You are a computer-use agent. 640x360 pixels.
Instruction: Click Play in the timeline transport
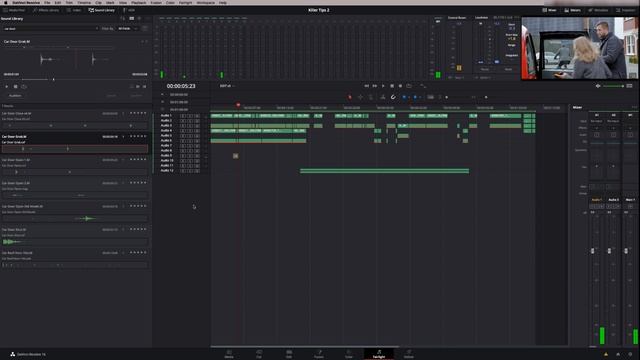[x=383, y=86]
